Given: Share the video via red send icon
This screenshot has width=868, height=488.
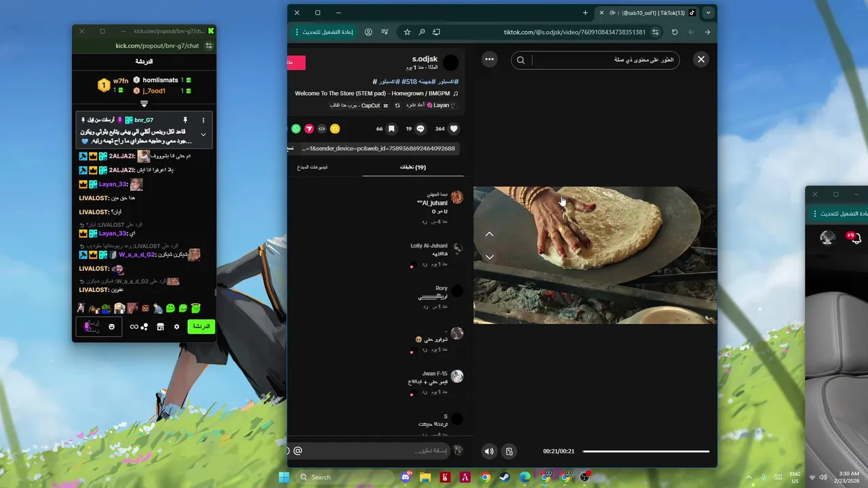Looking at the screenshot, I should 309,129.
